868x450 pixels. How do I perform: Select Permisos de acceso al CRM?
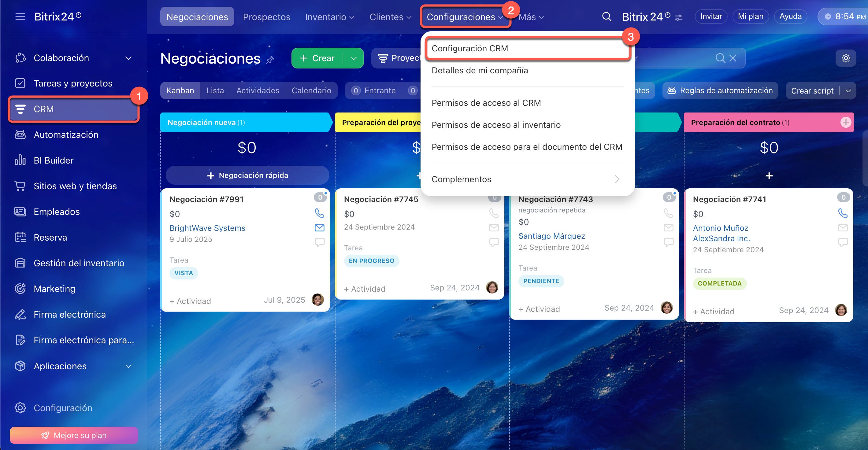(486, 103)
